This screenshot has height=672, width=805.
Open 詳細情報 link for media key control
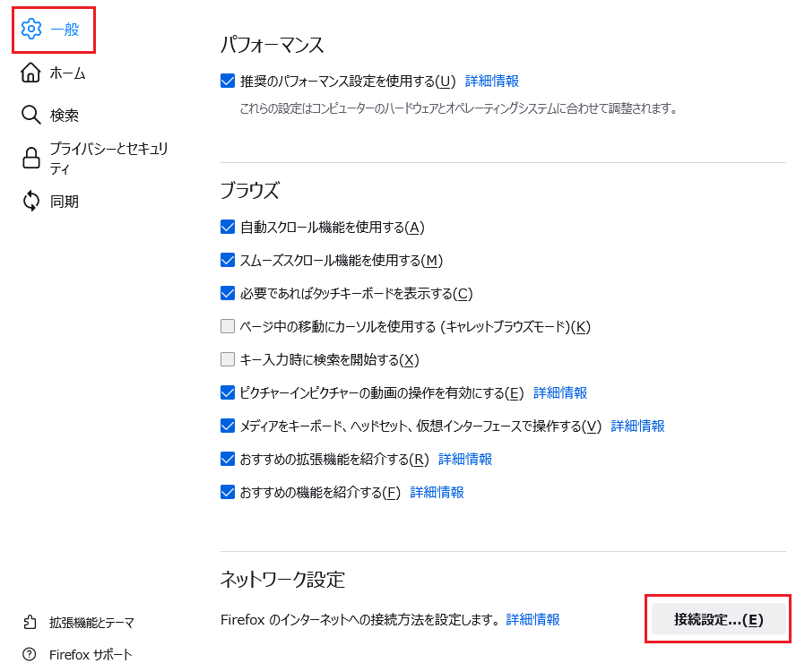click(637, 426)
